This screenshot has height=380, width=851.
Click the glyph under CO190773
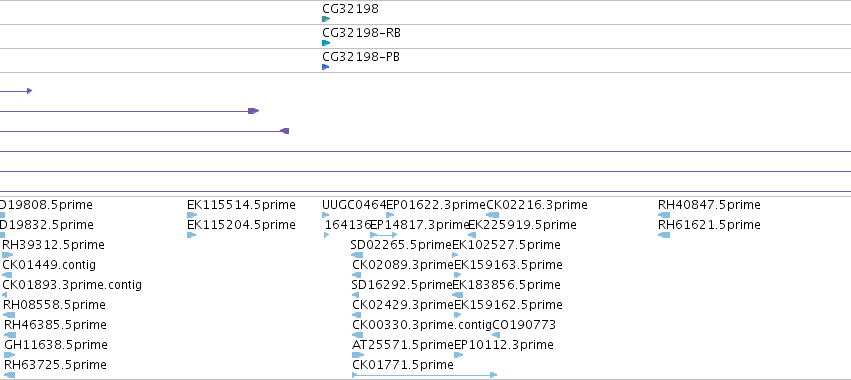coord(496,335)
